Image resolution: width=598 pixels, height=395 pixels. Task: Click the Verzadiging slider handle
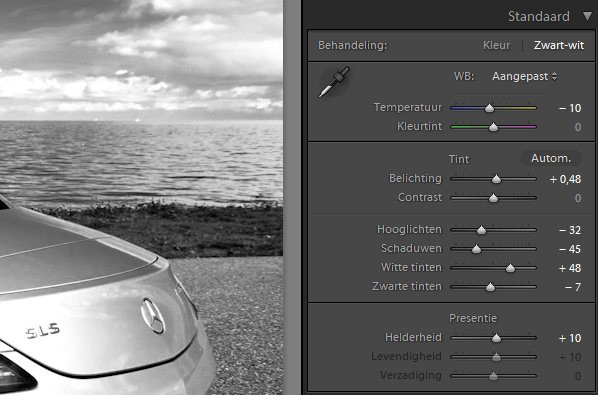click(x=493, y=376)
